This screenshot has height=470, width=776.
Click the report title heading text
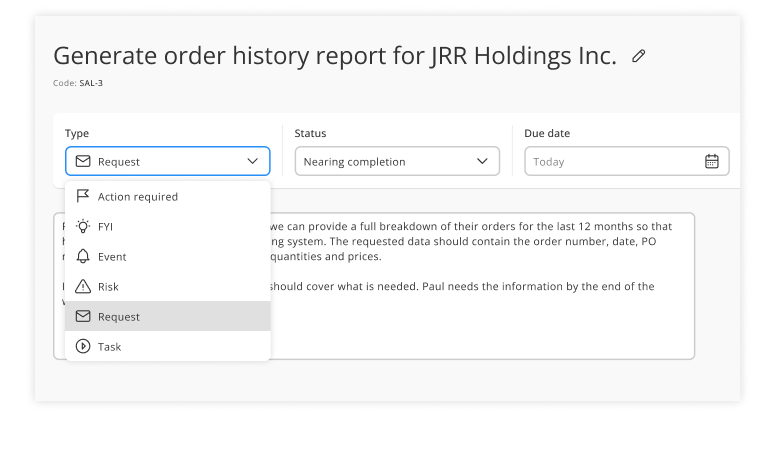335,55
